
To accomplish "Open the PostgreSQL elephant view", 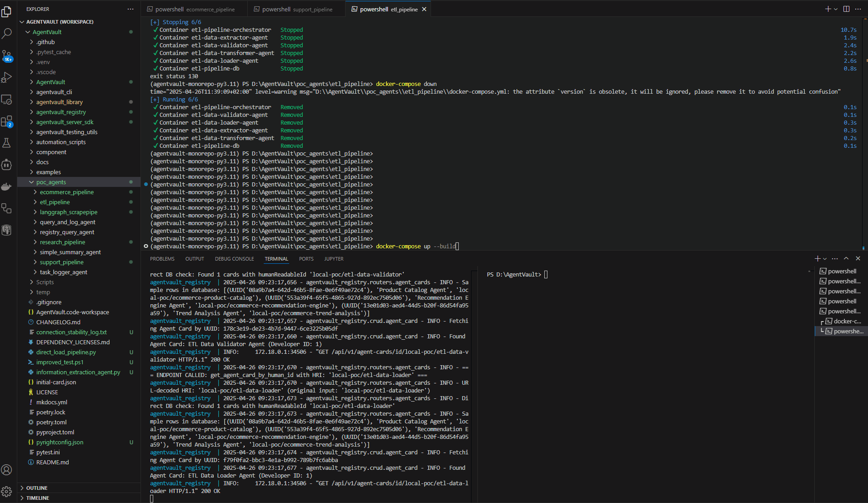I will [x=6, y=230].
